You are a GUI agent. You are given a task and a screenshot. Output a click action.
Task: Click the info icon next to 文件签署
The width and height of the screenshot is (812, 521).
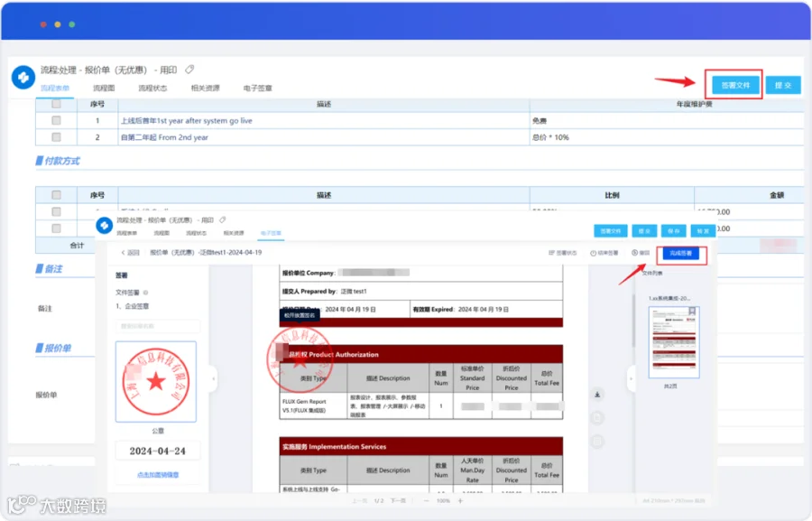[x=145, y=293]
